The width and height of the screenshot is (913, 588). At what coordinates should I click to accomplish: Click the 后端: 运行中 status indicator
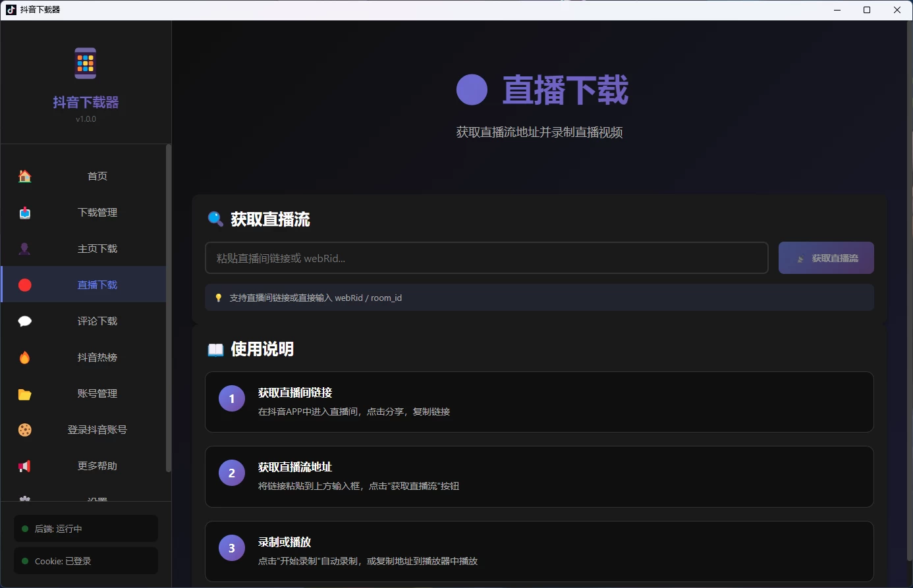[x=86, y=528]
